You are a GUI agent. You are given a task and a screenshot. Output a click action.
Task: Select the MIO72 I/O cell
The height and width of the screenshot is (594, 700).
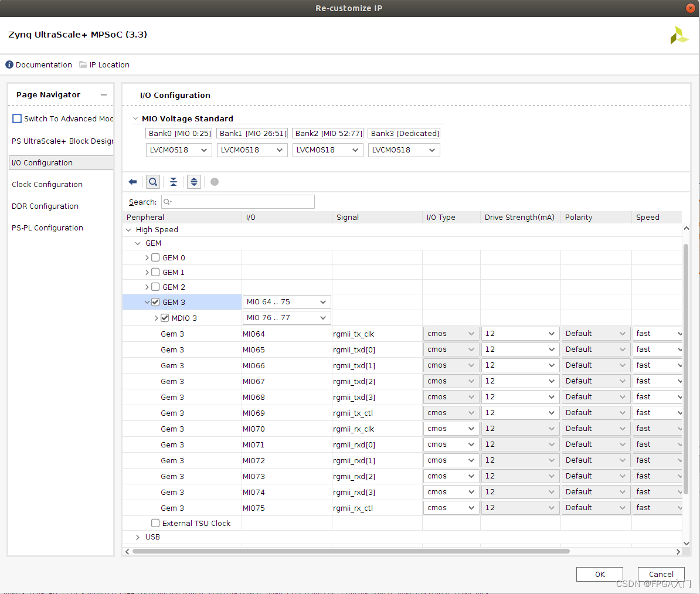287,460
